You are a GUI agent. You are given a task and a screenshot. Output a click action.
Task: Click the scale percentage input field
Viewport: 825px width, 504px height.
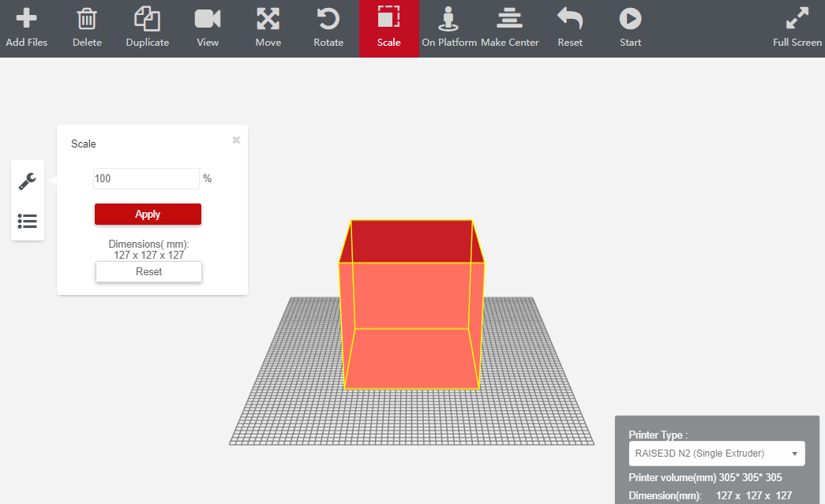pyautogui.click(x=146, y=179)
